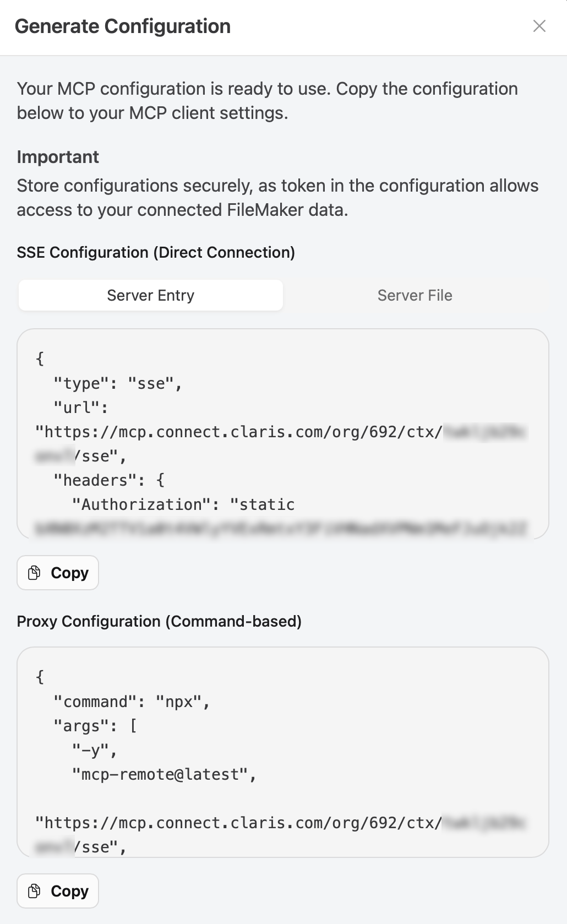This screenshot has height=924, width=567.
Task: Click the mcp.connect.claris.com URL in the SSE config
Action: coord(237,431)
